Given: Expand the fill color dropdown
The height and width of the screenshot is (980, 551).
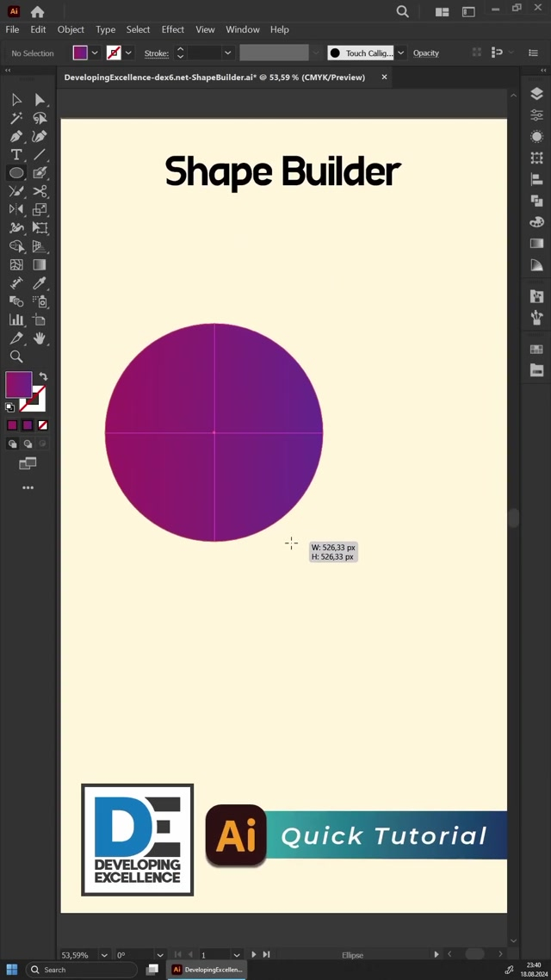Looking at the screenshot, I should 95,53.
